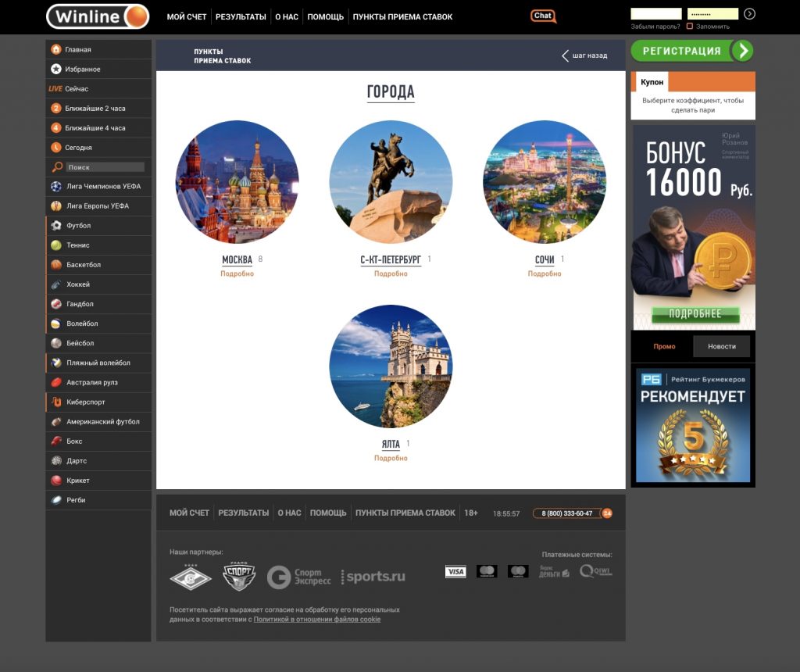800x672 pixels.
Task: Switch to the Новости tab
Action: [x=721, y=346]
